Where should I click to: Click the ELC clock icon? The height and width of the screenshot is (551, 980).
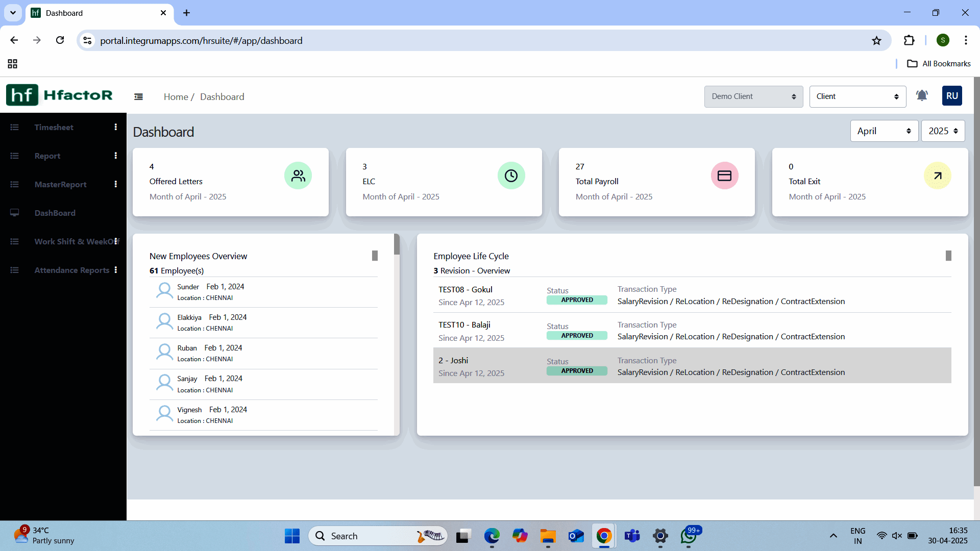[511, 176]
